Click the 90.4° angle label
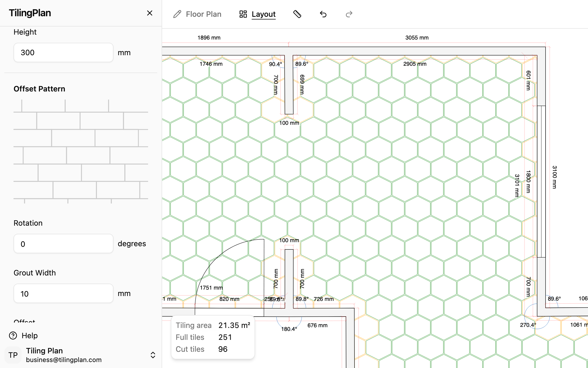Image resolution: width=588 pixels, height=368 pixels. (x=275, y=64)
